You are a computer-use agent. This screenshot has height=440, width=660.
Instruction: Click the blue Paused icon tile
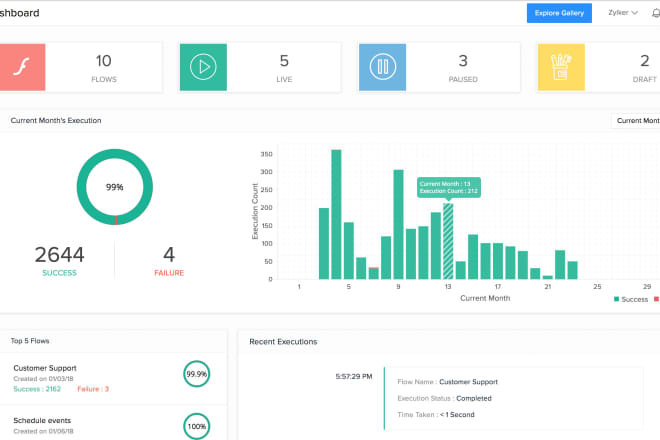tap(382, 67)
